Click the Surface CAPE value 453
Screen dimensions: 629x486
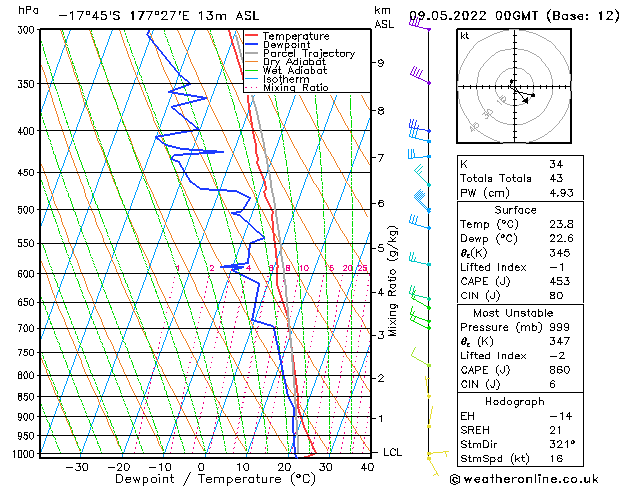(x=560, y=281)
